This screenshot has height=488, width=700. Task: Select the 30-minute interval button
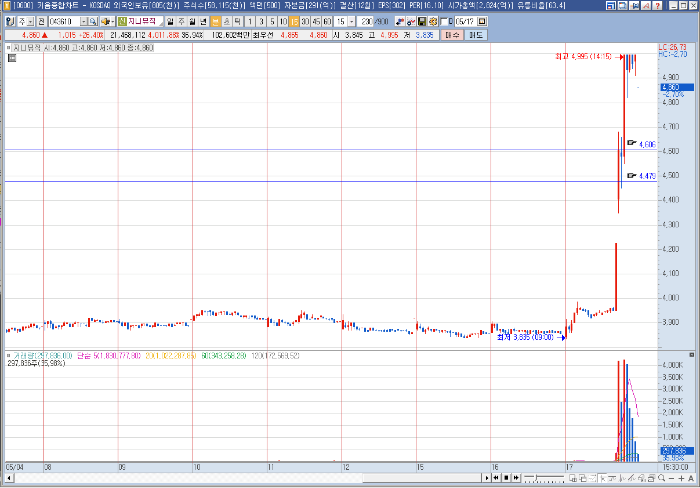[305, 21]
